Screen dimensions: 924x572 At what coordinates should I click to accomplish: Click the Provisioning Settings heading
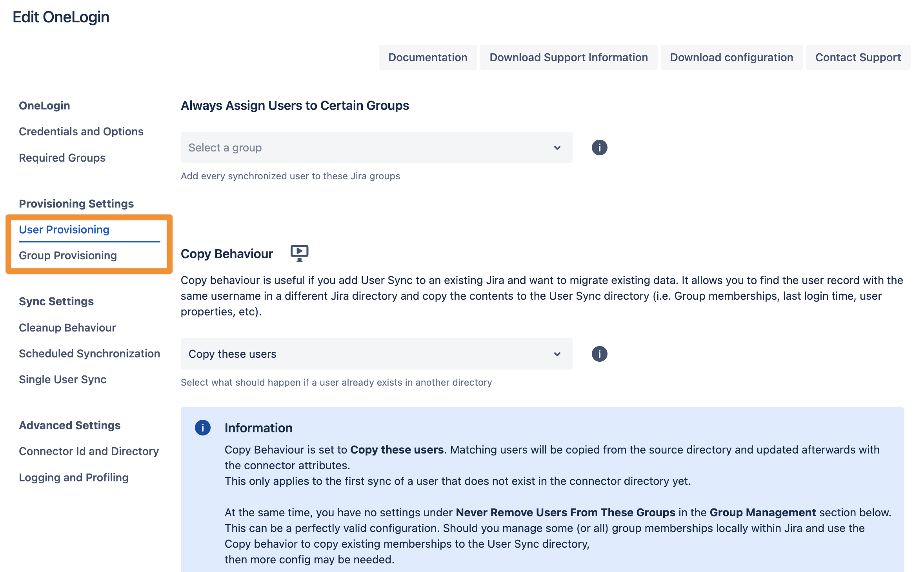point(76,204)
